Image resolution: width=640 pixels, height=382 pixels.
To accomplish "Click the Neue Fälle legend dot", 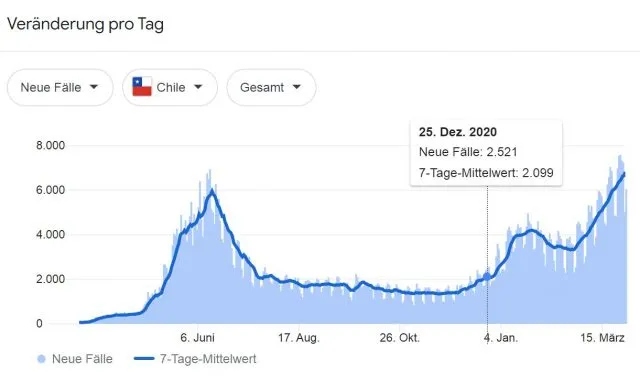I will click(41, 359).
